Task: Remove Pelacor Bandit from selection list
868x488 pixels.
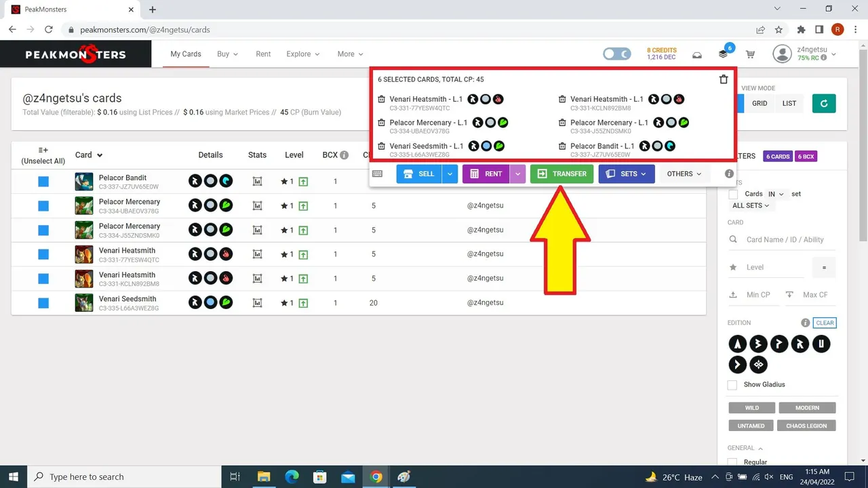Action: [x=563, y=146]
